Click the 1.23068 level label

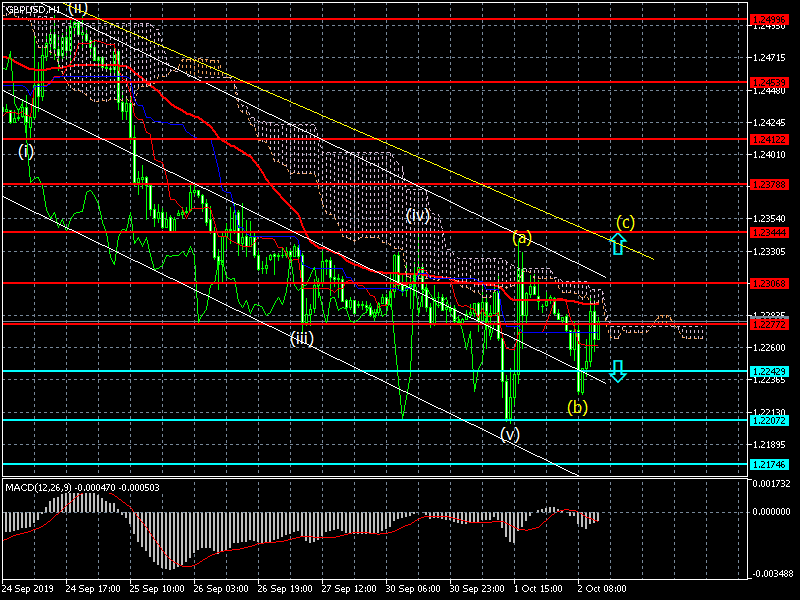click(769, 283)
